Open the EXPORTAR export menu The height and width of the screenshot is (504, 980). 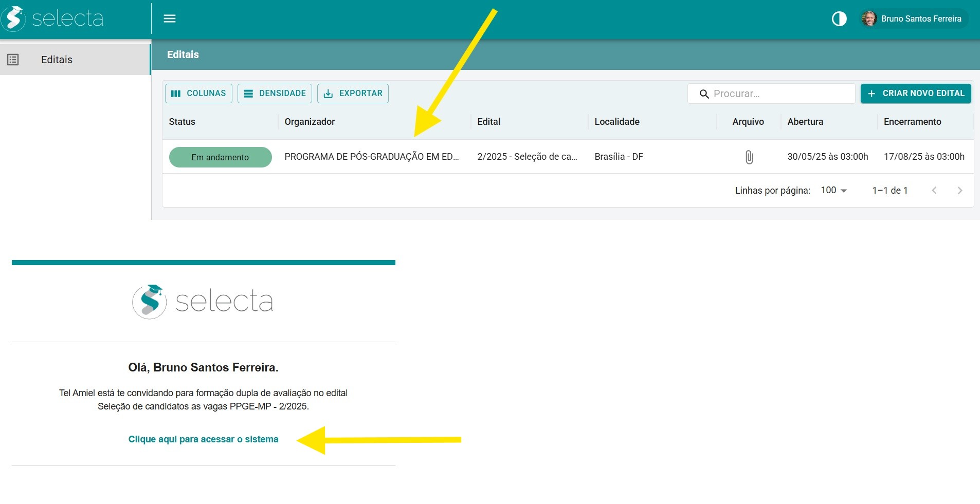click(353, 94)
